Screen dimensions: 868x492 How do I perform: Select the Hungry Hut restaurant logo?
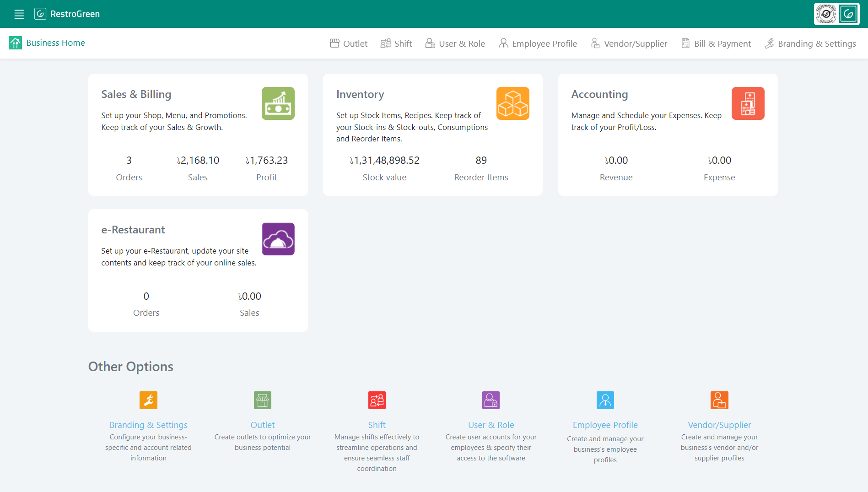826,14
